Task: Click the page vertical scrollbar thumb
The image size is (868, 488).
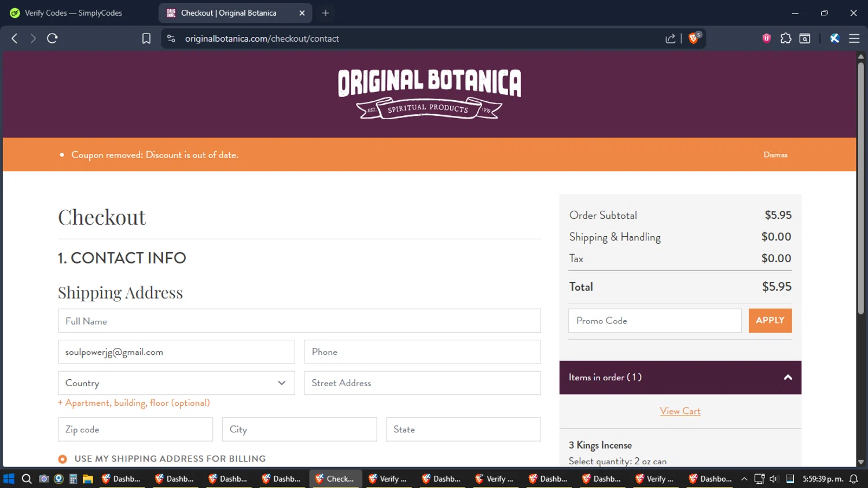Action: [861, 188]
